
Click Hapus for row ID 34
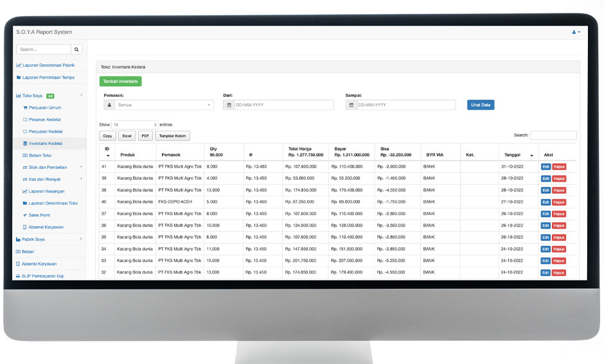pyautogui.click(x=559, y=249)
